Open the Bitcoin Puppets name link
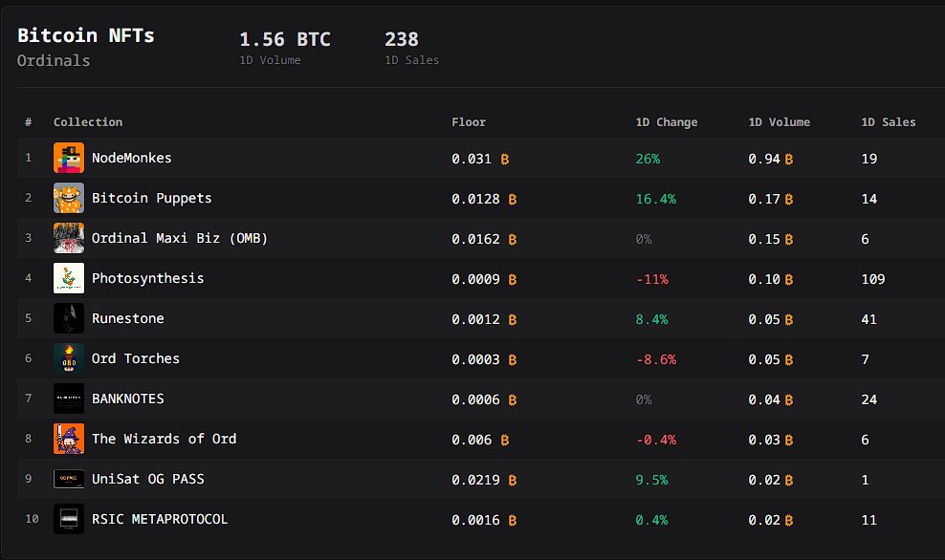The width and height of the screenshot is (945, 560). tap(152, 198)
